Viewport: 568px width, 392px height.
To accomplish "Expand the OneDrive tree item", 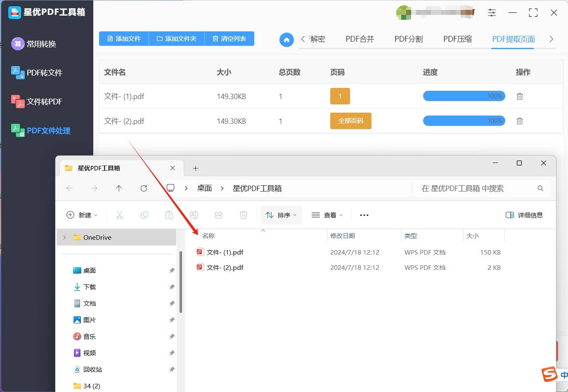I will pos(64,237).
